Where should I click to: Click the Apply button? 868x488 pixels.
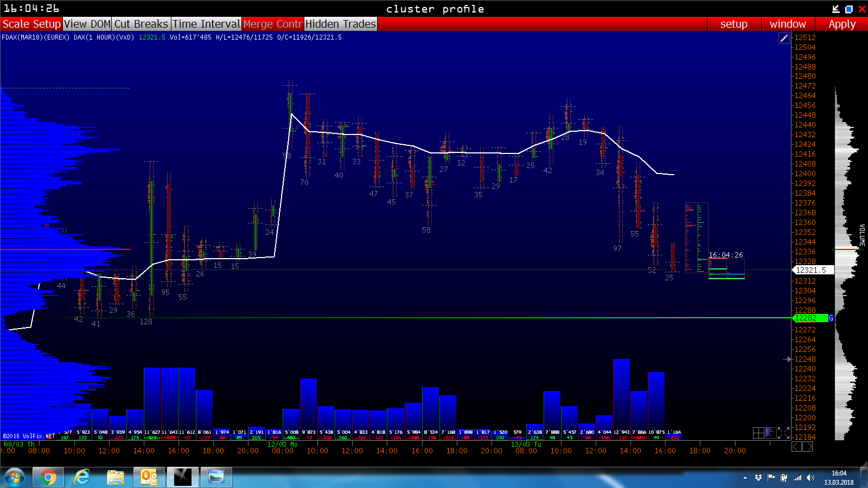click(x=842, y=24)
